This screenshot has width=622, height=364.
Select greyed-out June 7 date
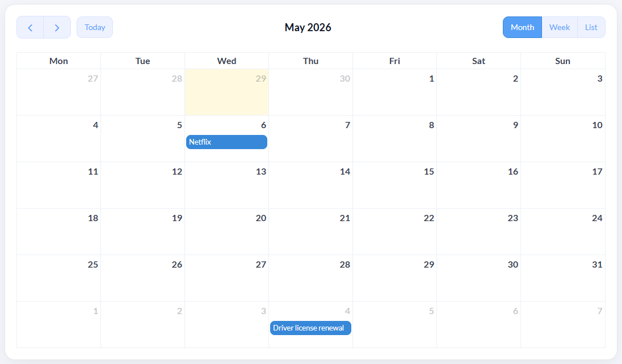point(563,324)
